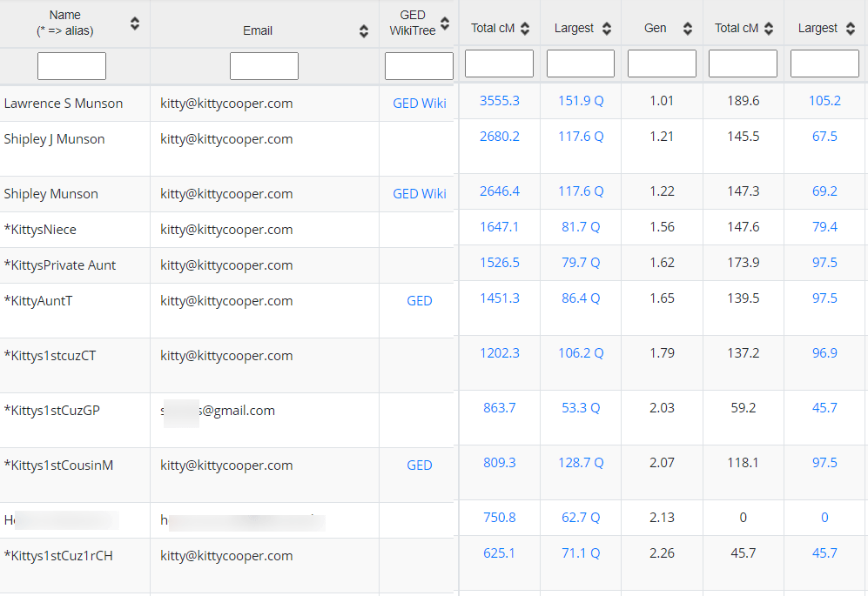Open GED link for *Kittys1stCousinM
868x596 pixels.
coord(420,465)
